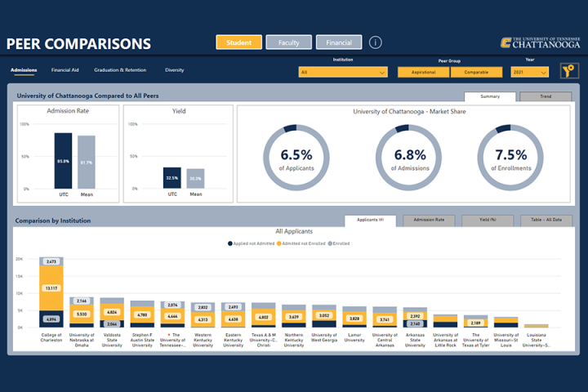Expand the Institution dropdown
Image resolution: width=588 pixels, height=392 pixels.
pos(343,72)
